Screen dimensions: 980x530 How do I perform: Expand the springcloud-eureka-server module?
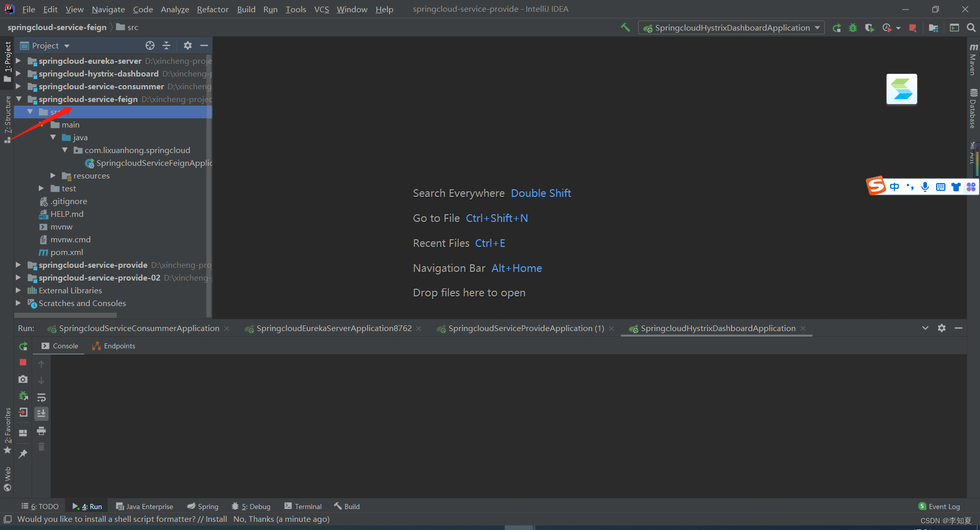click(x=18, y=61)
